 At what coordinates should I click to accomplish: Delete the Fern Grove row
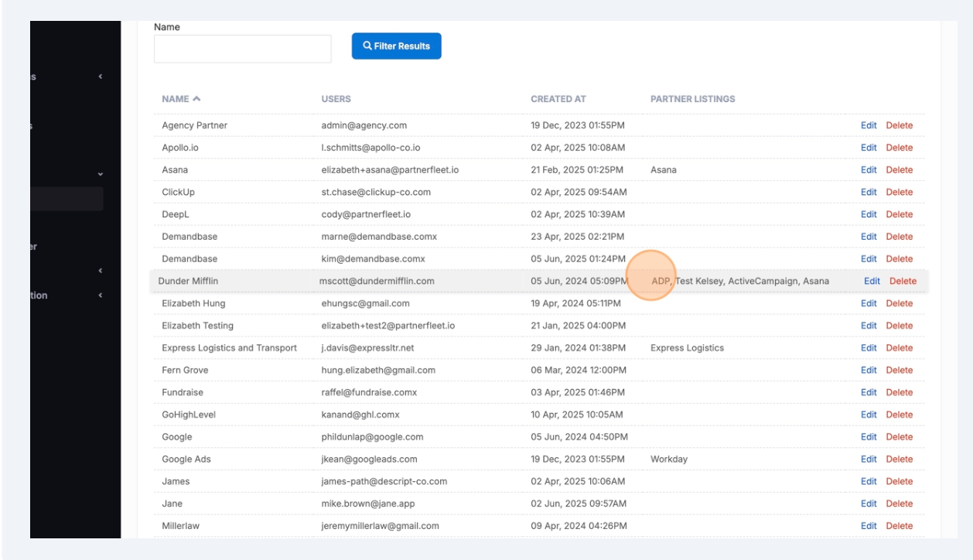point(900,370)
